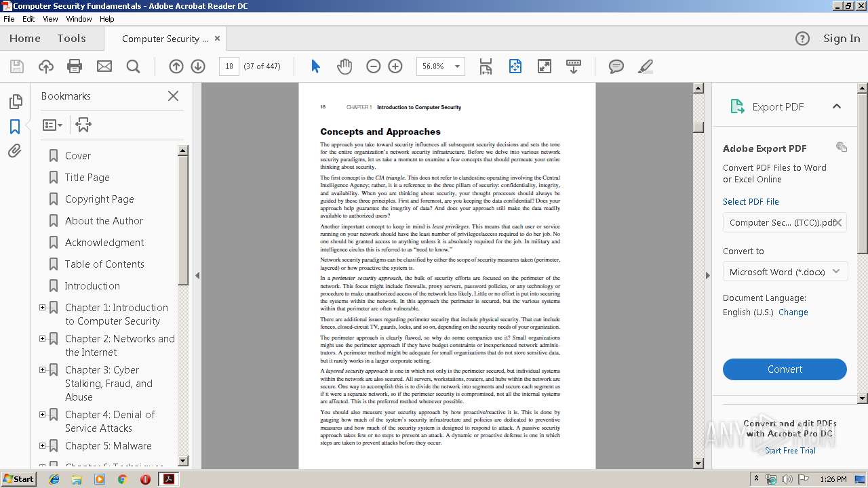This screenshot has width=868, height=488.
Task: Click bookmarks panel scroll down arrow
Action: point(183,460)
